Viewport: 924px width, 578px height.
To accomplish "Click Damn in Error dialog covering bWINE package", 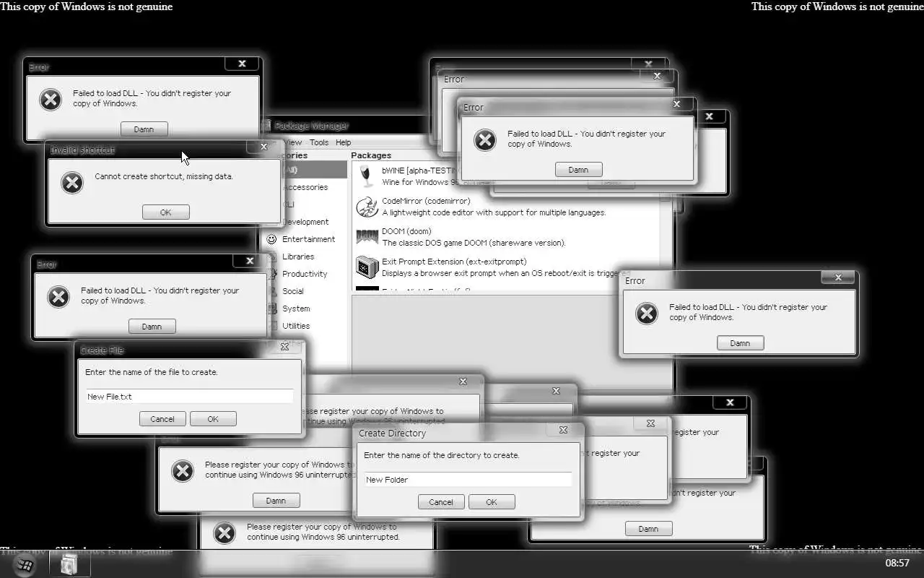I will click(578, 170).
